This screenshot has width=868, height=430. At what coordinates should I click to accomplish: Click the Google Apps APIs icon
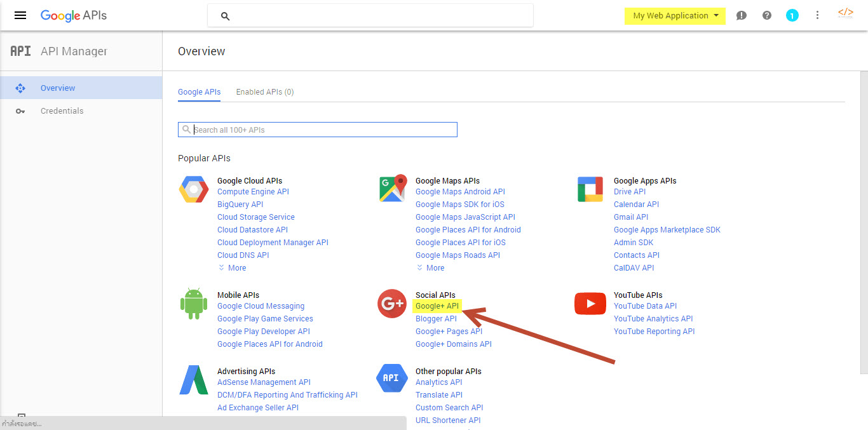[590, 189]
